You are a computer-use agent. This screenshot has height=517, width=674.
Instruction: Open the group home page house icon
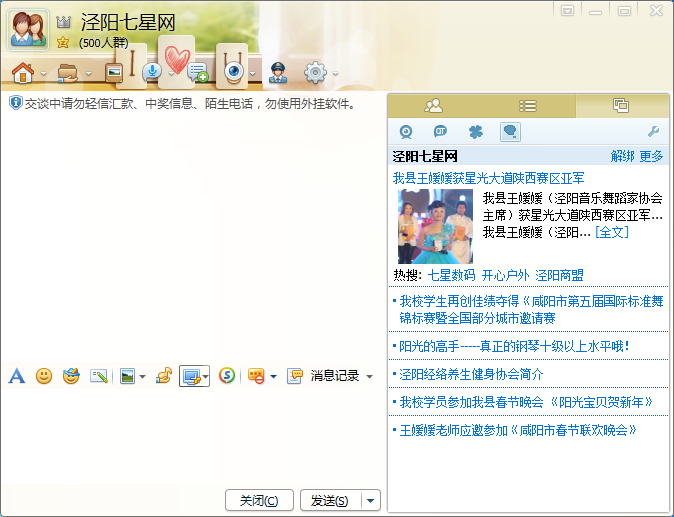click(x=23, y=73)
